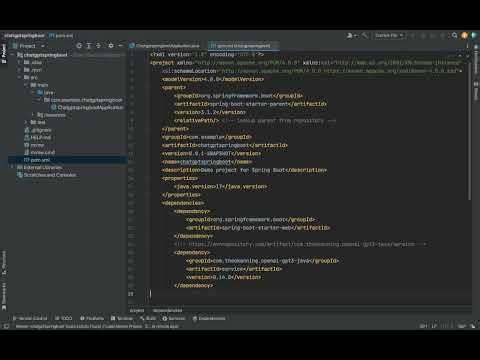The image size is (480, 360).
Task: Expand the .idea folder arrow
Action: click(19, 62)
